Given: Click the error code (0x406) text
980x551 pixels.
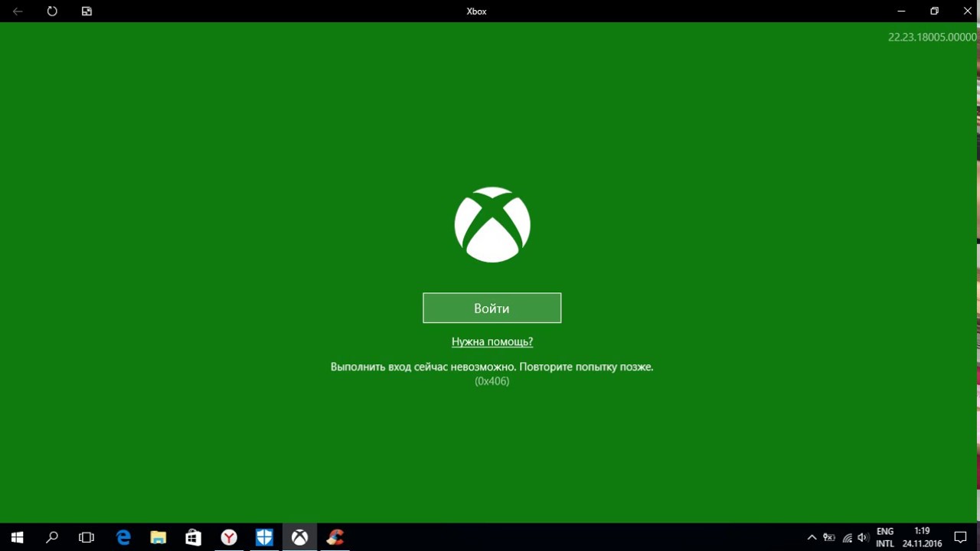Looking at the screenshot, I should (x=492, y=381).
